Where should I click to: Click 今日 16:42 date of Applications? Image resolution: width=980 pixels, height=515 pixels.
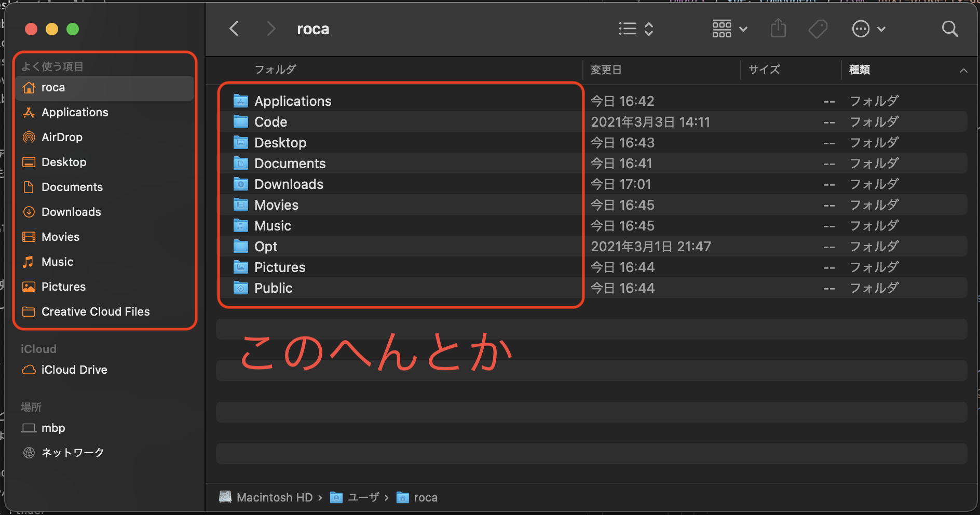click(x=622, y=101)
